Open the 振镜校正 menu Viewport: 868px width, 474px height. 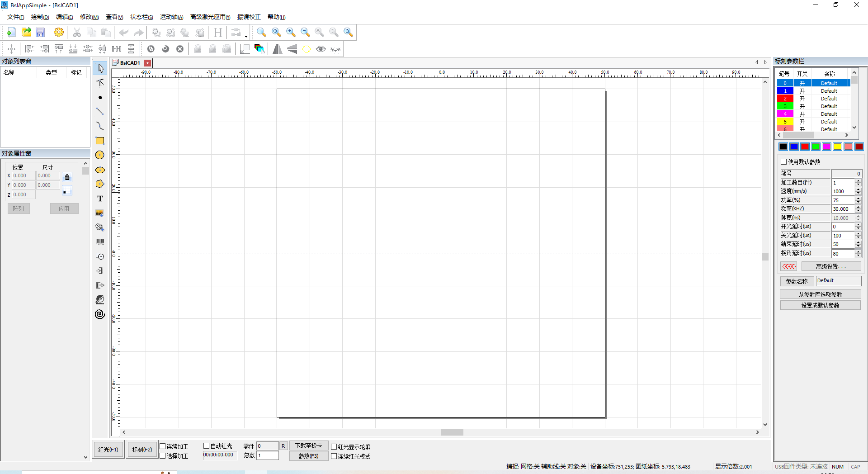tap(249, 17)
